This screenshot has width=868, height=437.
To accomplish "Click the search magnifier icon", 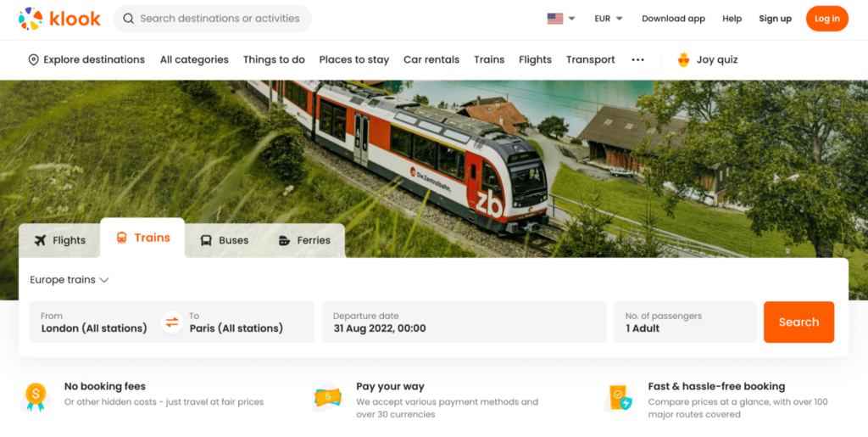I will click(x=128, y=19).
